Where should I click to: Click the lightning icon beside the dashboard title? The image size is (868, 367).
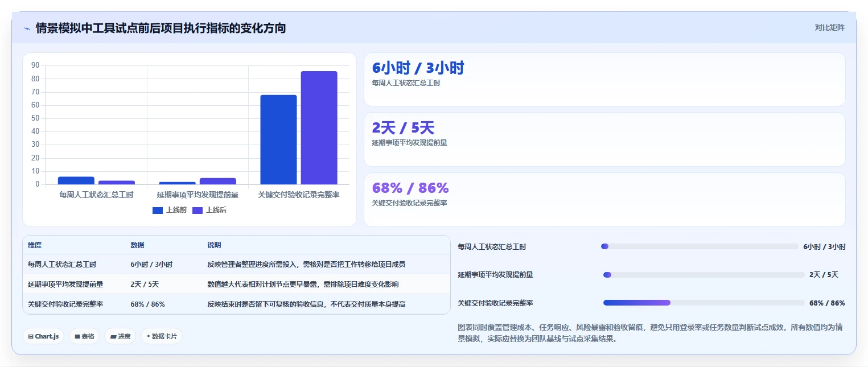click(27, 28)
